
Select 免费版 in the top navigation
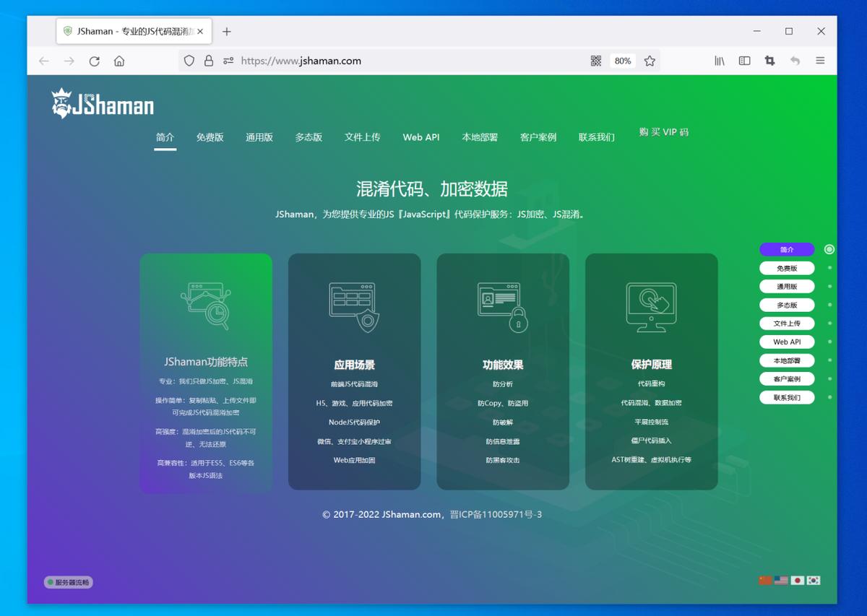pos(210,137)
